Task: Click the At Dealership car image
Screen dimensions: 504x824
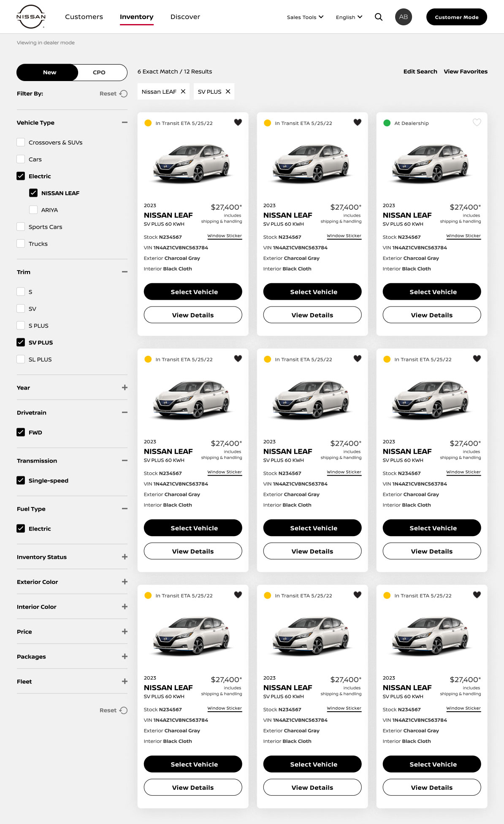Action: 431,163
